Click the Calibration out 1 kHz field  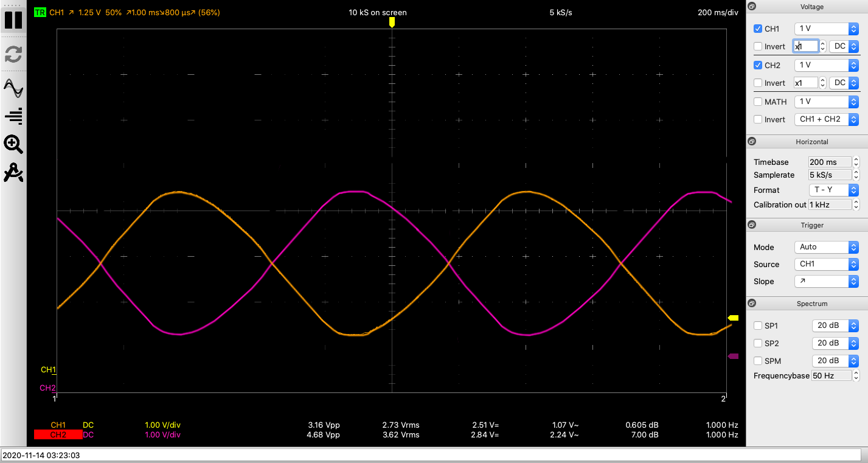coord(830,204)
